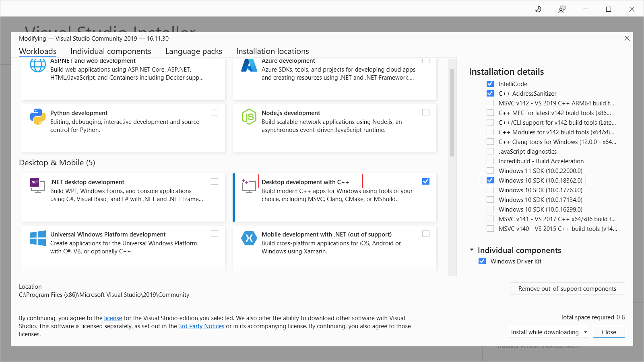Uncheck Windows Driver Kit component
The image size is (644, 362).
482,261
